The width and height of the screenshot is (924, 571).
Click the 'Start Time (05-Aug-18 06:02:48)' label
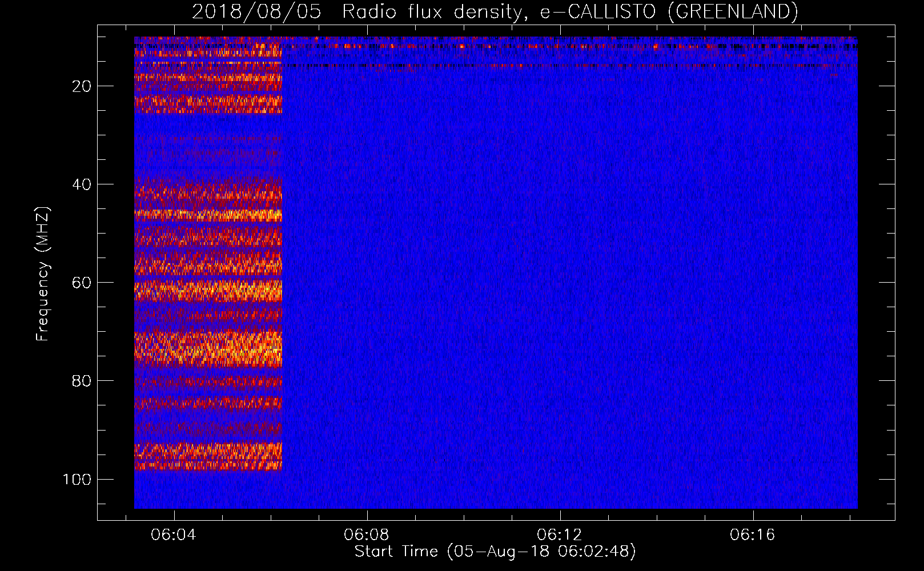pyautogui.click(x=495, y=552)
